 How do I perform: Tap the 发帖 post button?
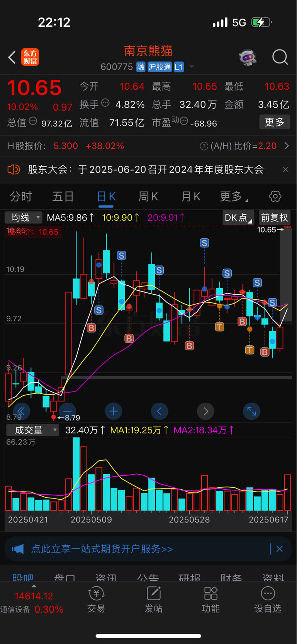tap(153, 600)
